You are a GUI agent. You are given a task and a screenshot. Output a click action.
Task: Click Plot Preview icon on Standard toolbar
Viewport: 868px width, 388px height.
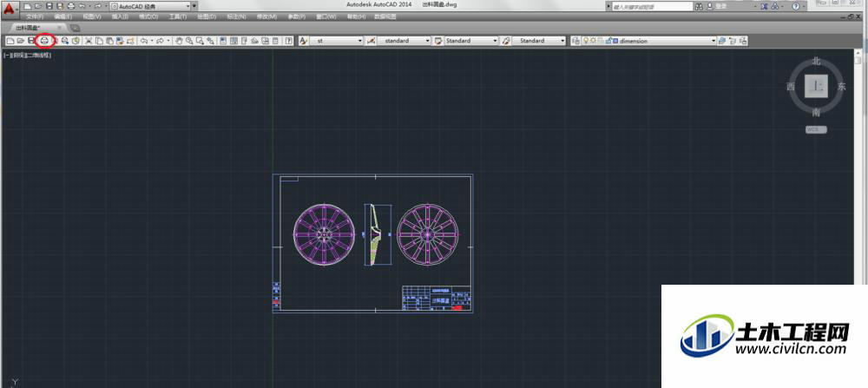(54, 41)
